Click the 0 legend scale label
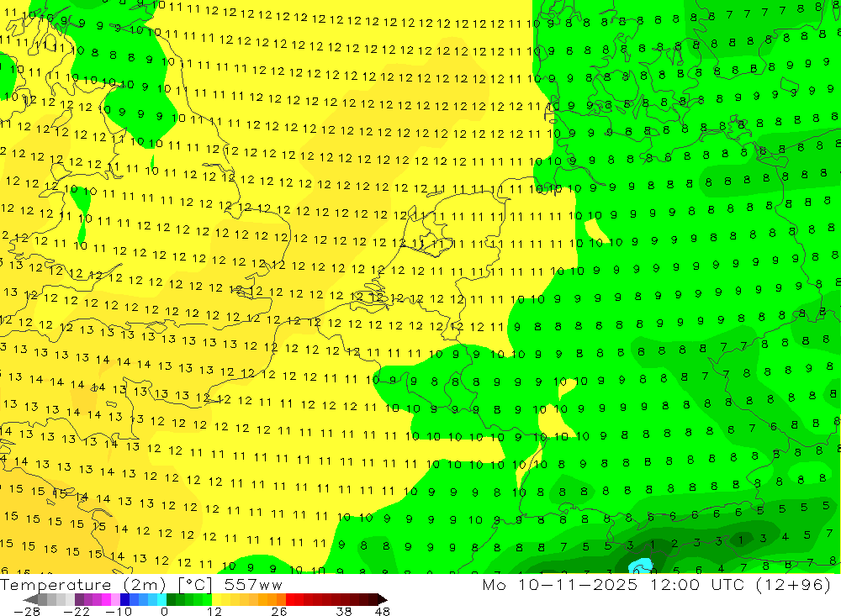 [164, 612]
